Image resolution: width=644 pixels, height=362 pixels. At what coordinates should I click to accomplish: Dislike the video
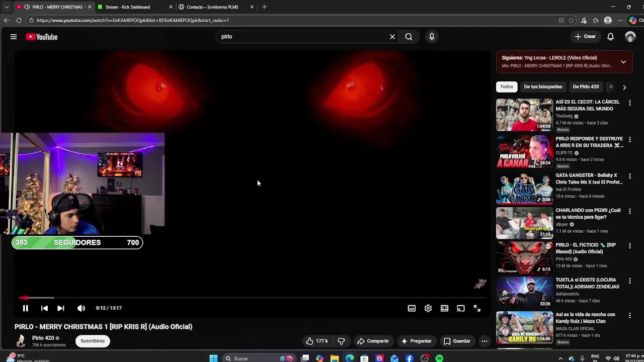tap(341, 341)
